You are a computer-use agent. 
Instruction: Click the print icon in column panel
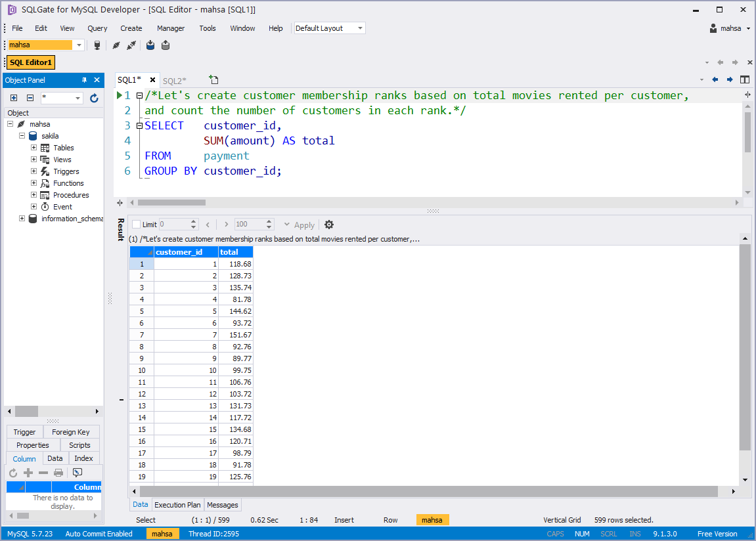pyautogui.click(x=58, y=473)
